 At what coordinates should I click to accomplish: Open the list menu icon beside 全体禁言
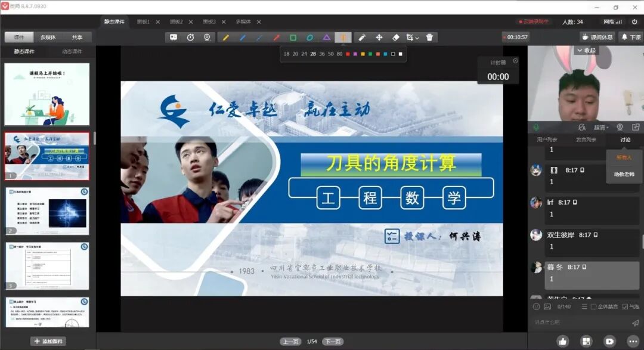[584, 307]
